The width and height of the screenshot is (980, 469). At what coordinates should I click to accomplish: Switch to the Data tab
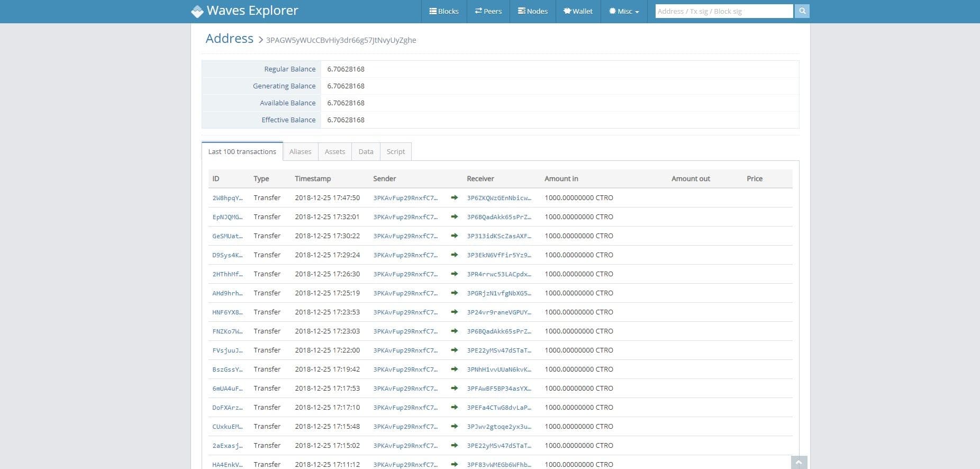366,151
